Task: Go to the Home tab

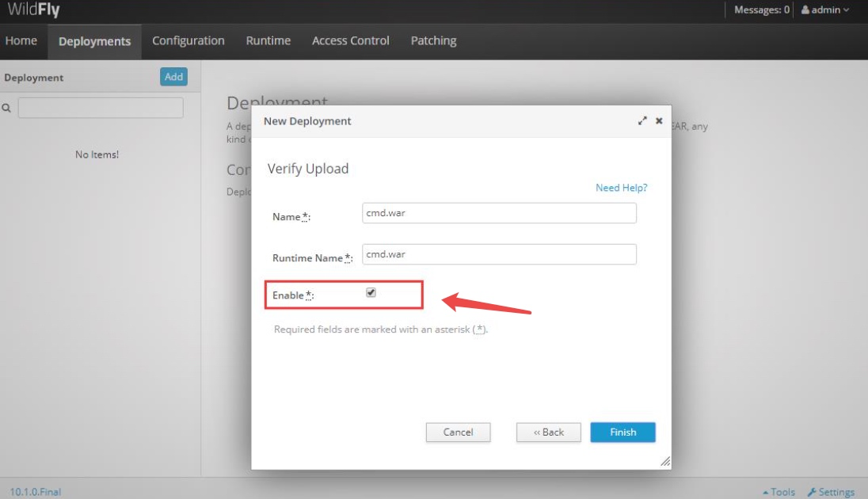Action: [21, 41]
